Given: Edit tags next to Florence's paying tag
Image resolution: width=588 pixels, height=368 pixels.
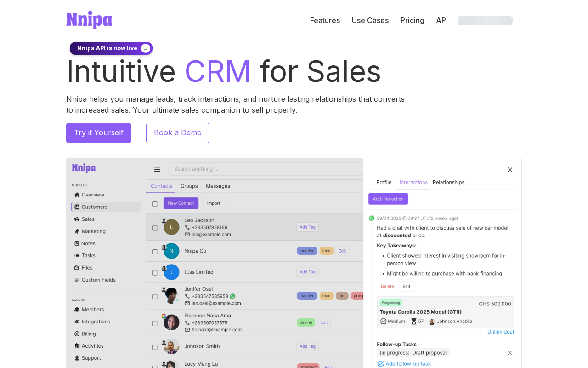Looking at the screenshot, I should pos(324,322).
